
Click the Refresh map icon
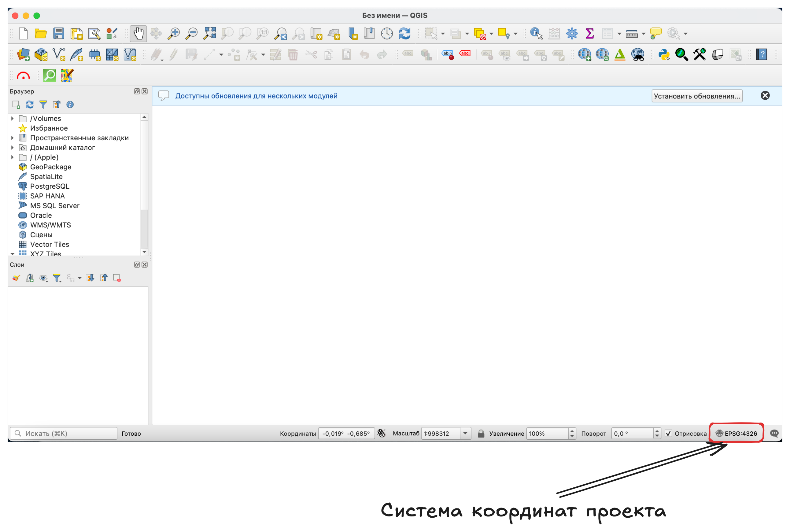pyautogui.click(x=405, y=33)
